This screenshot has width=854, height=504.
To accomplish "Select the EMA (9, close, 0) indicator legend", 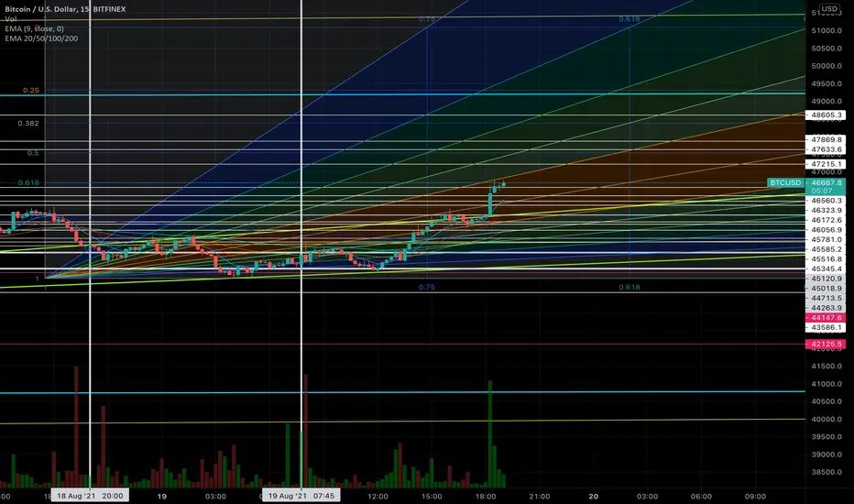I will [x=34, y=29].
